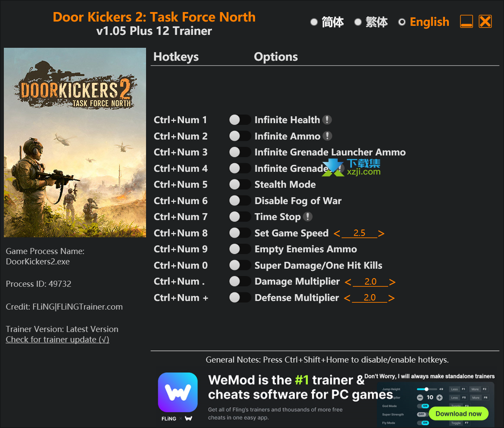Decrease Damage Multiplier with left arrow
This screenshot has height=428, width=504.
[x=348, y=282]
